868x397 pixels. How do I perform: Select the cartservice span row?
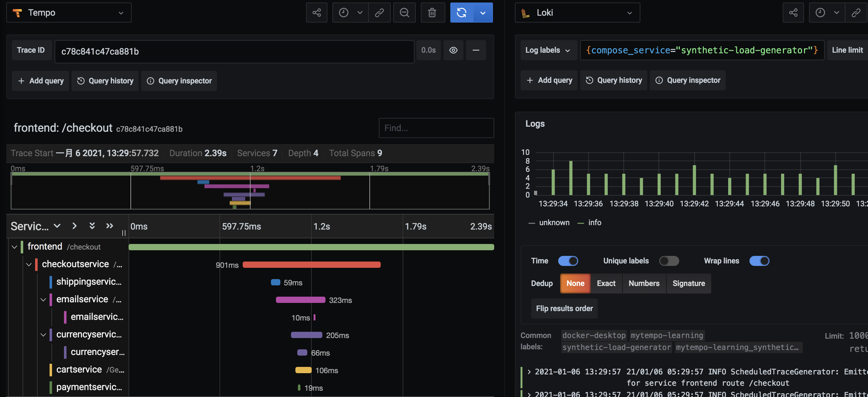[x=89, y=370]
